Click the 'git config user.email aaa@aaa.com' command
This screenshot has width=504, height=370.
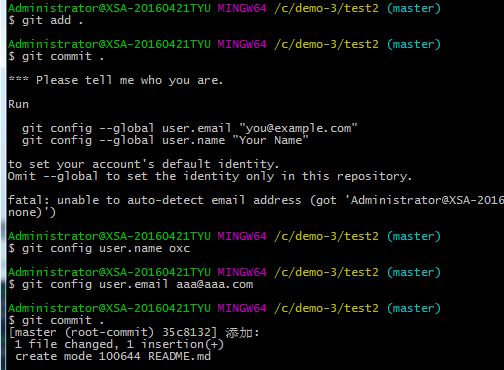[131, 285]
